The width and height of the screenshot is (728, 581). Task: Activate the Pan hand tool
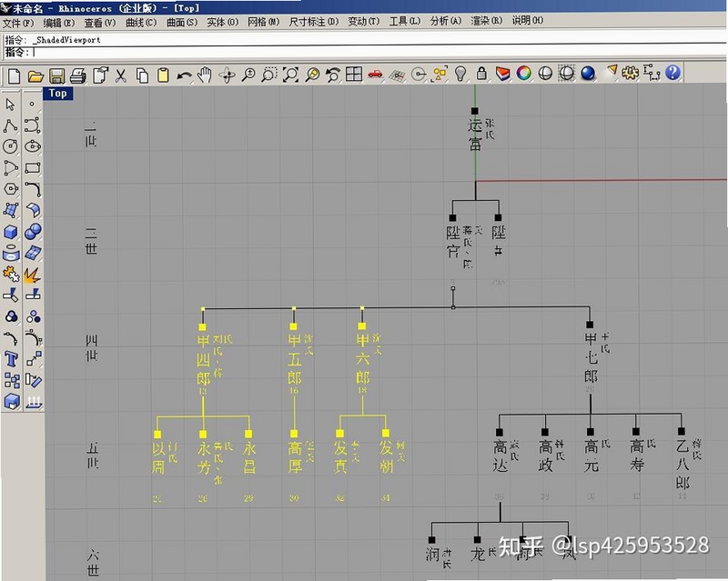coord(205,75)
